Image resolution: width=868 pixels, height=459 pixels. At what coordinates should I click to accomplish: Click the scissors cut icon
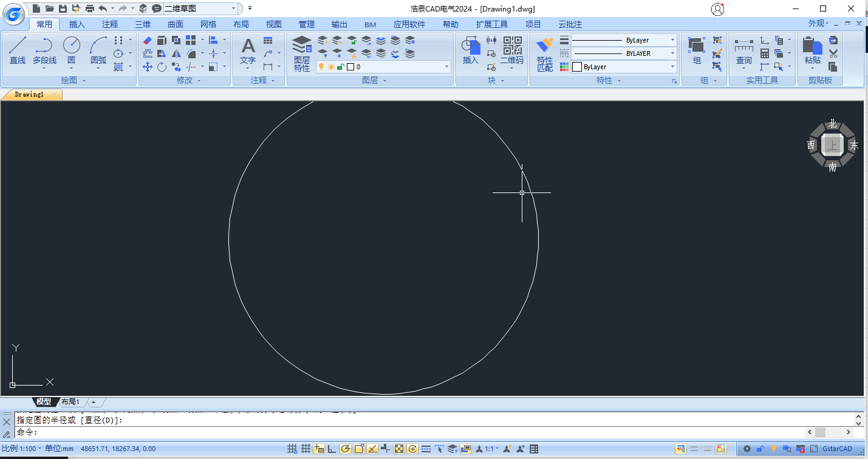click(x=833, y=54)
